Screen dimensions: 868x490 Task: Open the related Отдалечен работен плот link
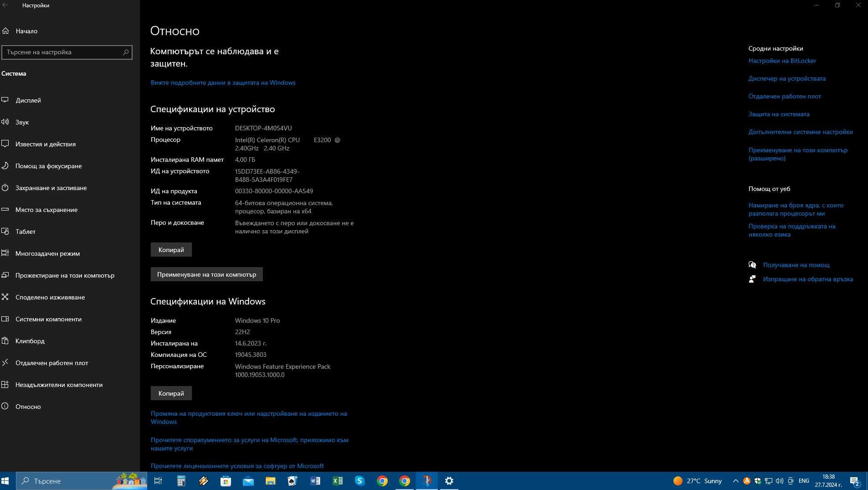pos(785,96)
